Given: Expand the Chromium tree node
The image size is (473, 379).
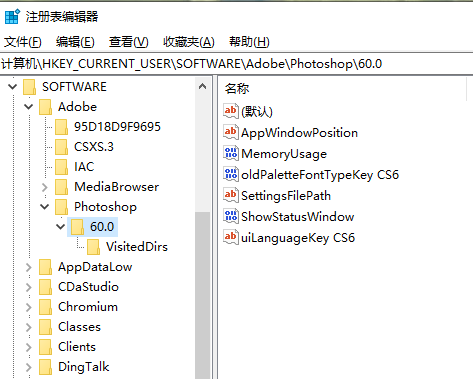Looking at the screenshot, I should click(x=29, y=307).
